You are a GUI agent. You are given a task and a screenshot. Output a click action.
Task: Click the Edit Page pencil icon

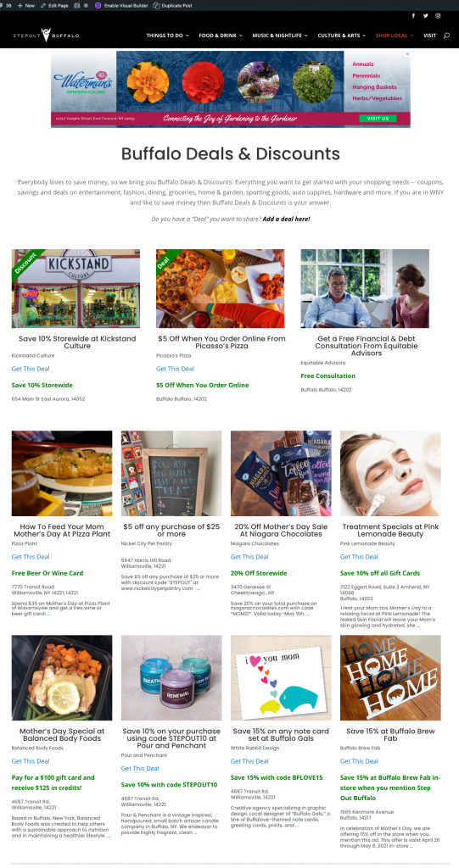[x=44, y=5]
